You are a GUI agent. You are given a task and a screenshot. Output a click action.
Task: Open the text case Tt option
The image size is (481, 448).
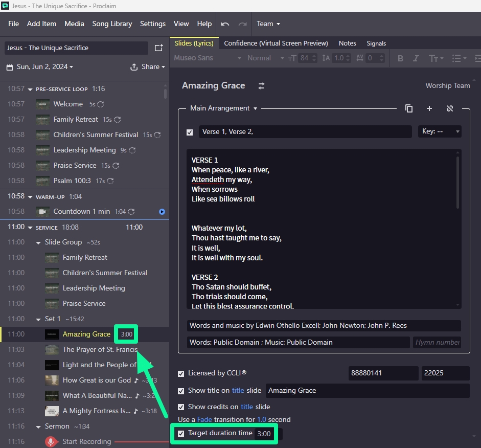[436, 58]
